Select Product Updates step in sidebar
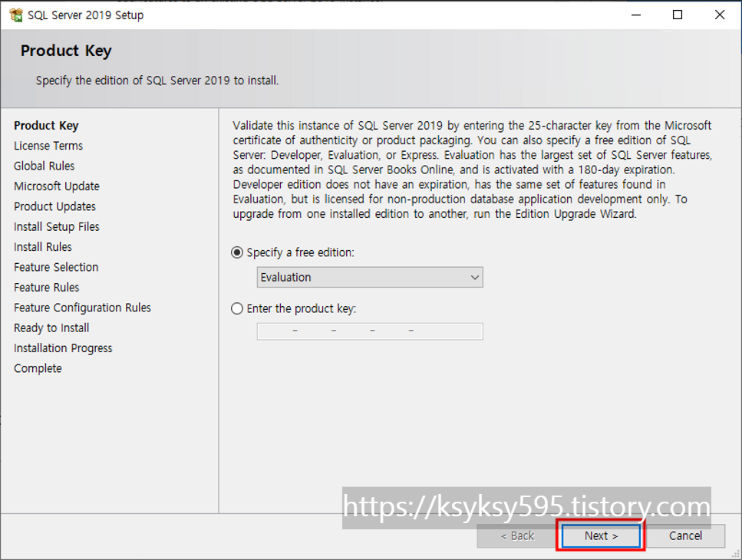 pyautogui.click(x=55, y=206)
